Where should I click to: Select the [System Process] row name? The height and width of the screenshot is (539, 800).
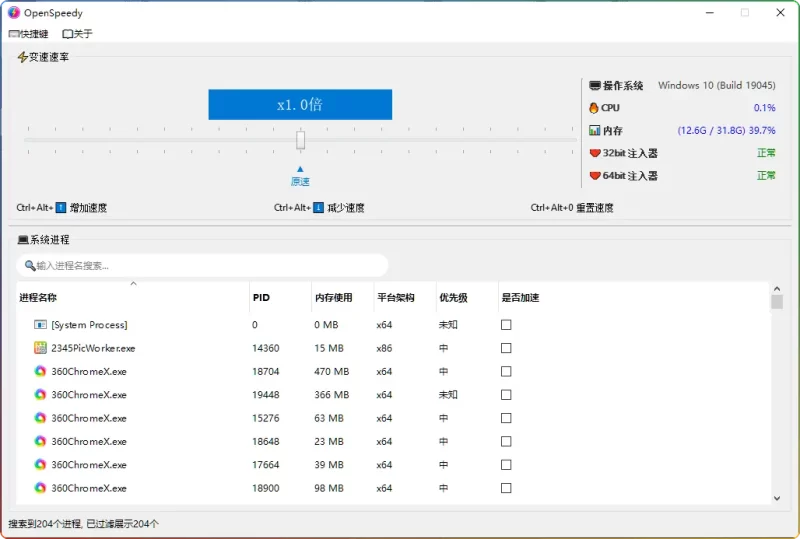tap(89, 325)
